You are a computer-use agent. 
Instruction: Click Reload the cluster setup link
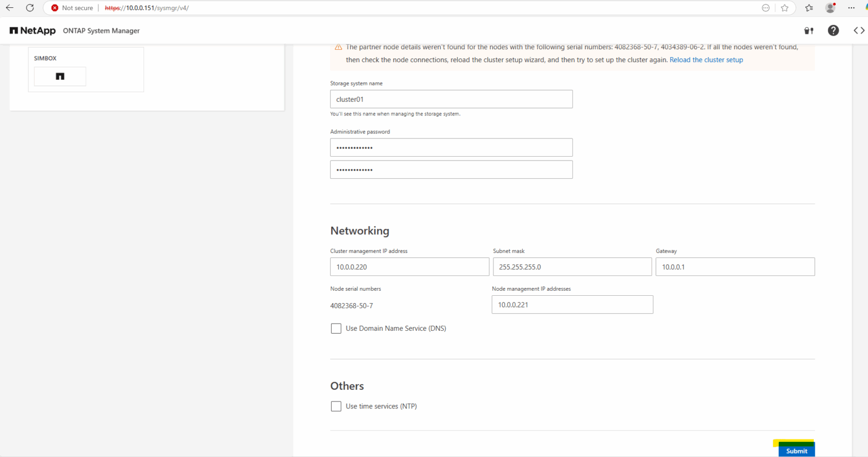pyautogui.click(x=706, y=59)
